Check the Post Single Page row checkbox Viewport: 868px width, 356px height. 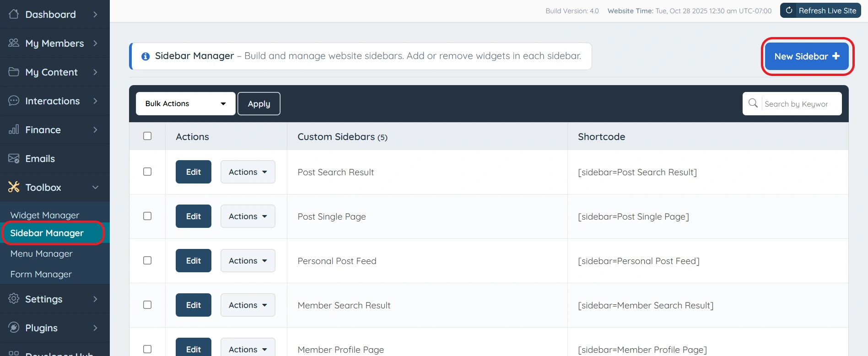click(147, 216)
